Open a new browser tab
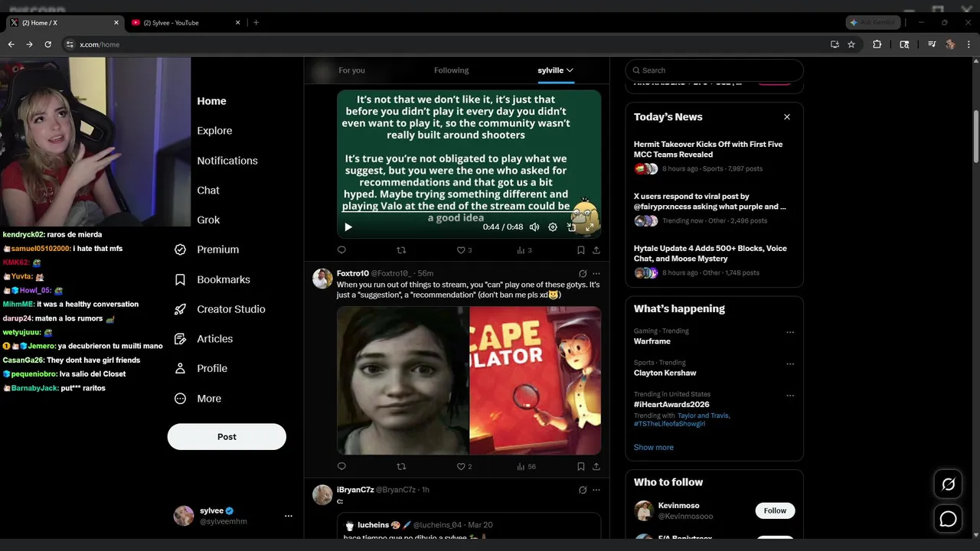980x551 pixels. [x=256, y=23]
